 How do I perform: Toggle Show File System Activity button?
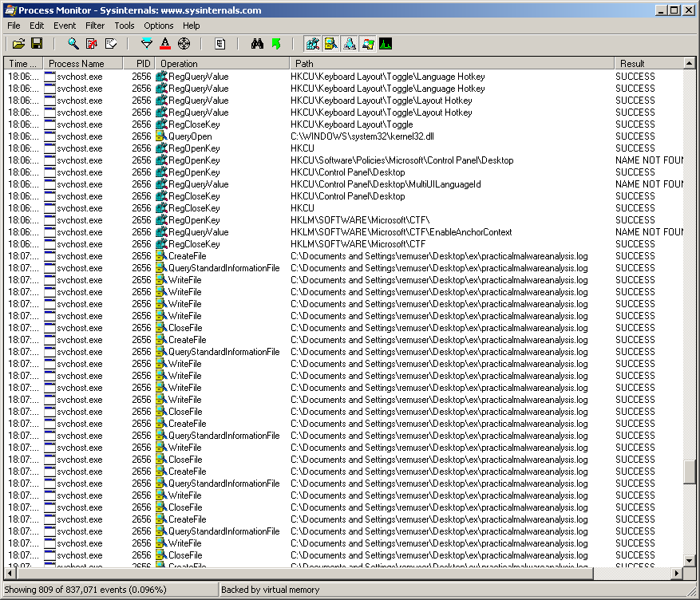[330, 44]
